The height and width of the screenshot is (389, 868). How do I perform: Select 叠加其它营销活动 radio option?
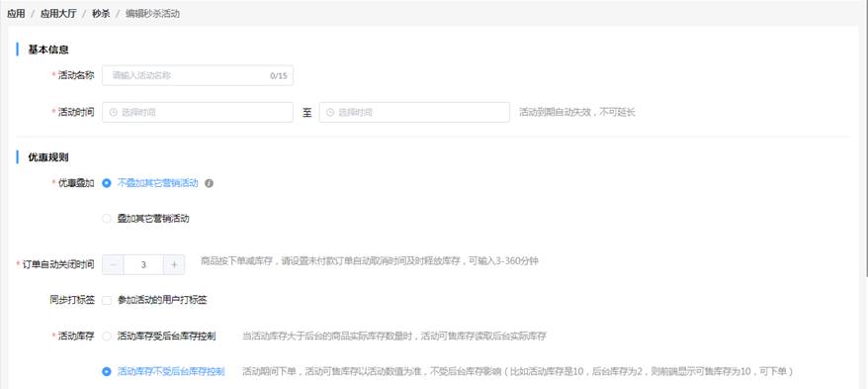(x=107, y=219)
